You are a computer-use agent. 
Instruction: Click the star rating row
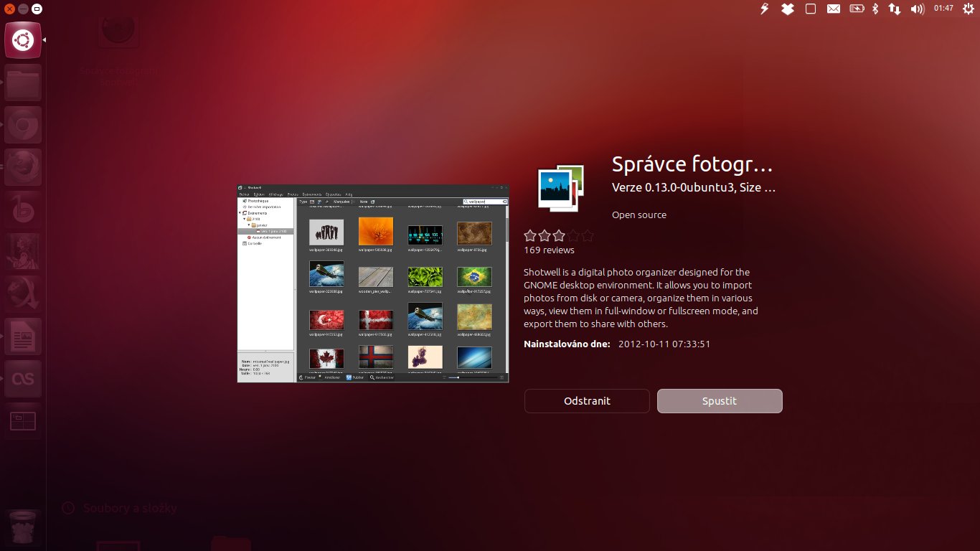pos(559,235)
